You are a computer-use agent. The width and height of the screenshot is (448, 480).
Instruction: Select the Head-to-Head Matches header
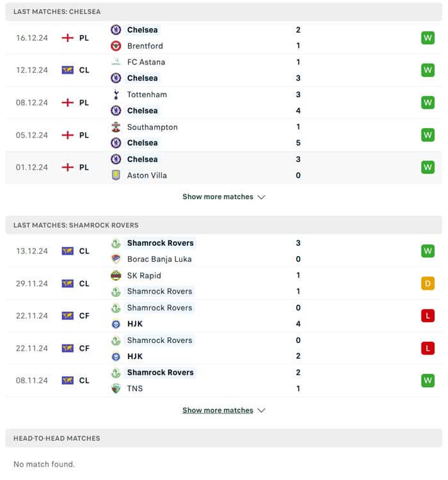point(57,438)
